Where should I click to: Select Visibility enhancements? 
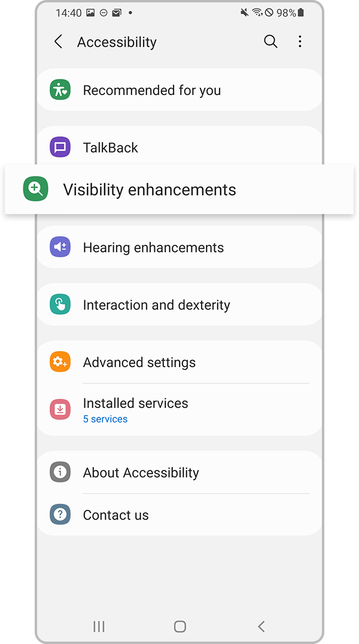click(x=150, y=190)
